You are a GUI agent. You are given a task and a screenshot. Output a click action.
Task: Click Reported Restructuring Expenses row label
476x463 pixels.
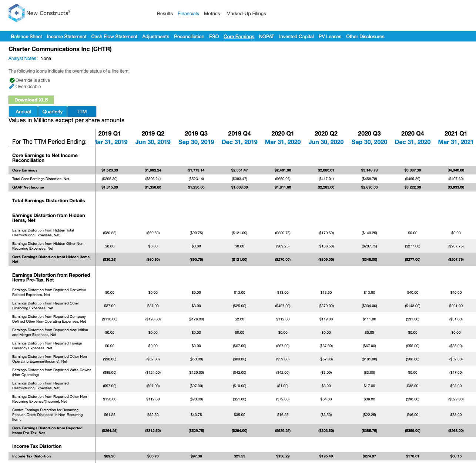[40, 386]
